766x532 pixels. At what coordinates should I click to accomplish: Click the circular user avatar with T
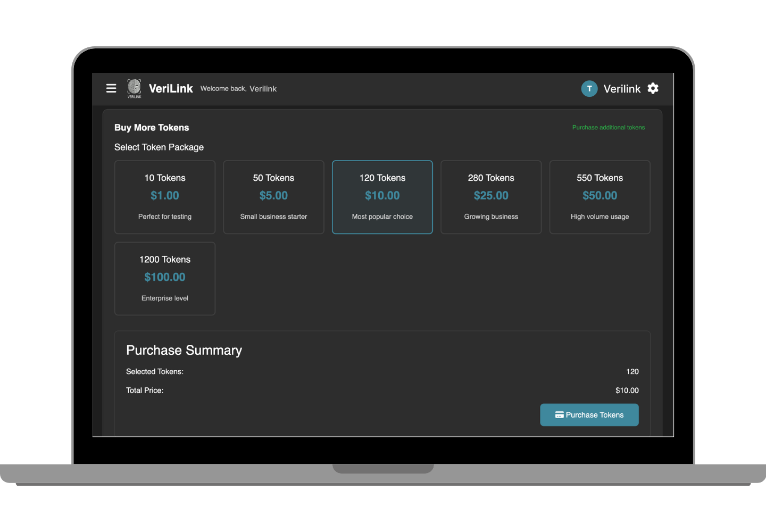pyautogui.click(x=589, y=88)
